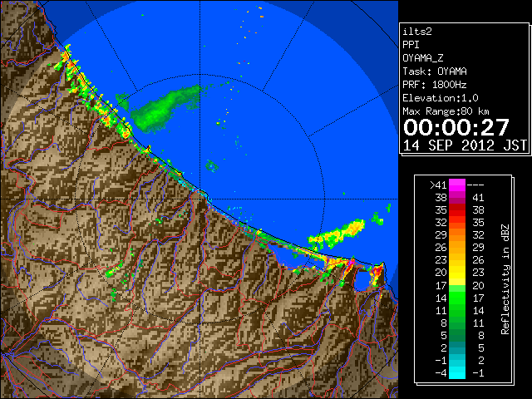The width and height of the screenshot is (532, 399).
Task: Click the radar center crosshair point
Action: point(200,199)
